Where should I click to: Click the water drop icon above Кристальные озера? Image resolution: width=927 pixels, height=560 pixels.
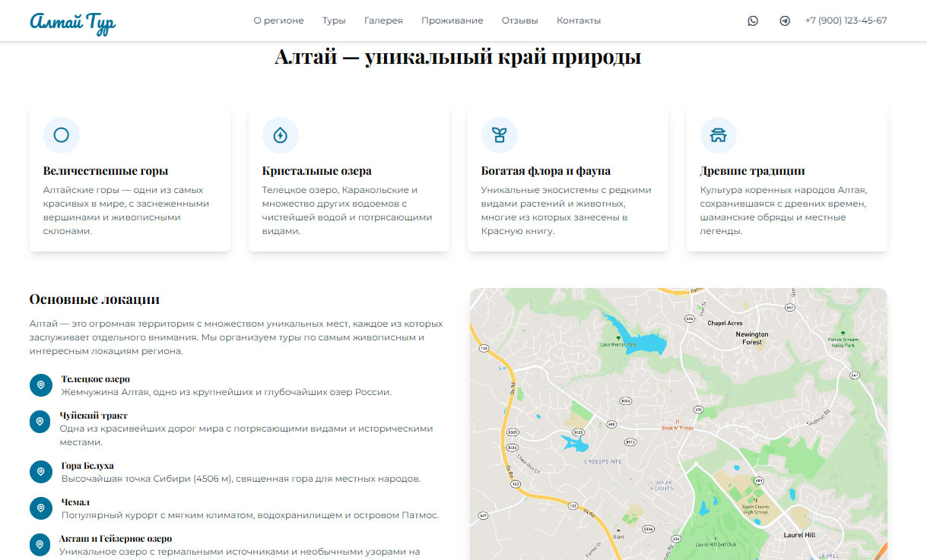click(281, 135)
